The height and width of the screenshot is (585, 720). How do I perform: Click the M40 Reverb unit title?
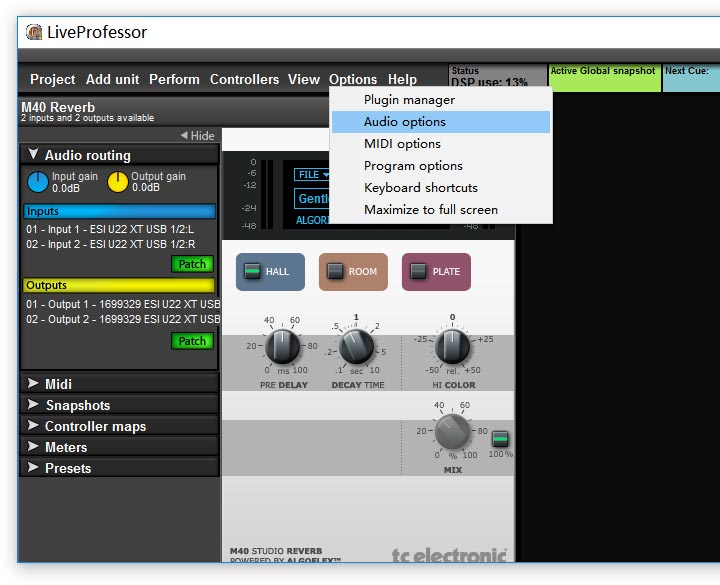tap(58, 107)
